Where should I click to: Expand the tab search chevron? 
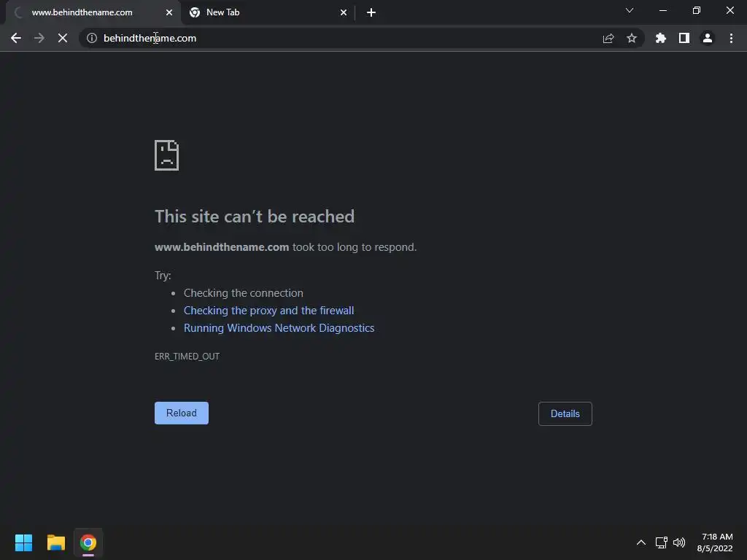pyautogui.click(x=630, y=10)
